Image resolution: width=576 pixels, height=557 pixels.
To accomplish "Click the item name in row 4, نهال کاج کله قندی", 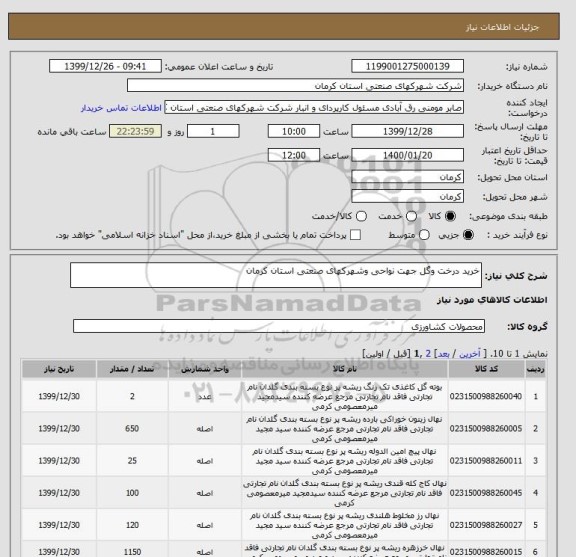I will coord(345,493).
